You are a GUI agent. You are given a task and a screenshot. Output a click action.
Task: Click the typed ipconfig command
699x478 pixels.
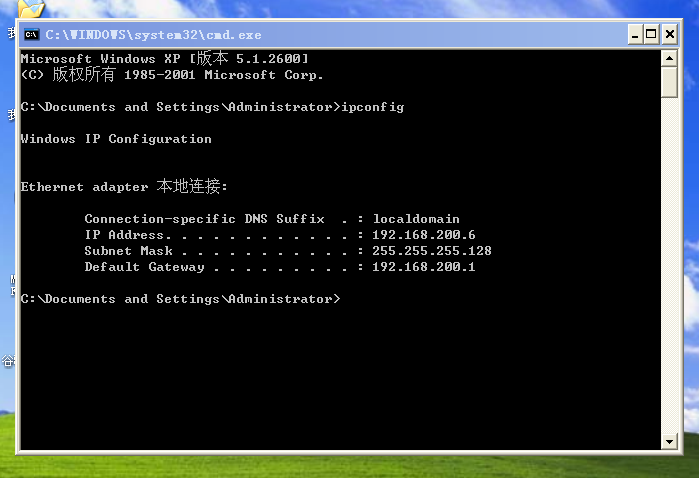[373, 107]
